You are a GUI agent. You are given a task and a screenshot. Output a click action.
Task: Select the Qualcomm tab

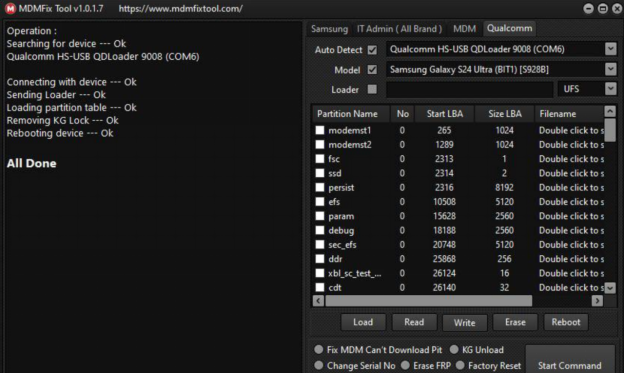click(x=509, y=29)
